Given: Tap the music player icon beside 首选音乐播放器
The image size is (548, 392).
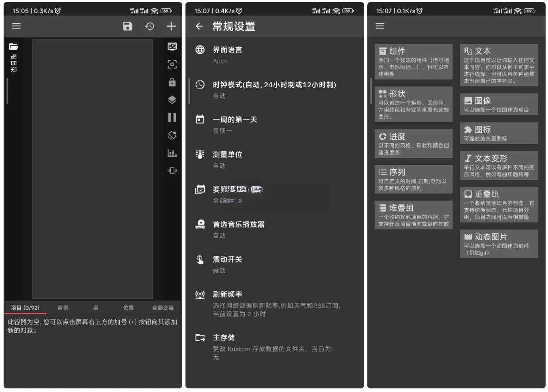Looking at the screenshot, I should pos(200,224).
